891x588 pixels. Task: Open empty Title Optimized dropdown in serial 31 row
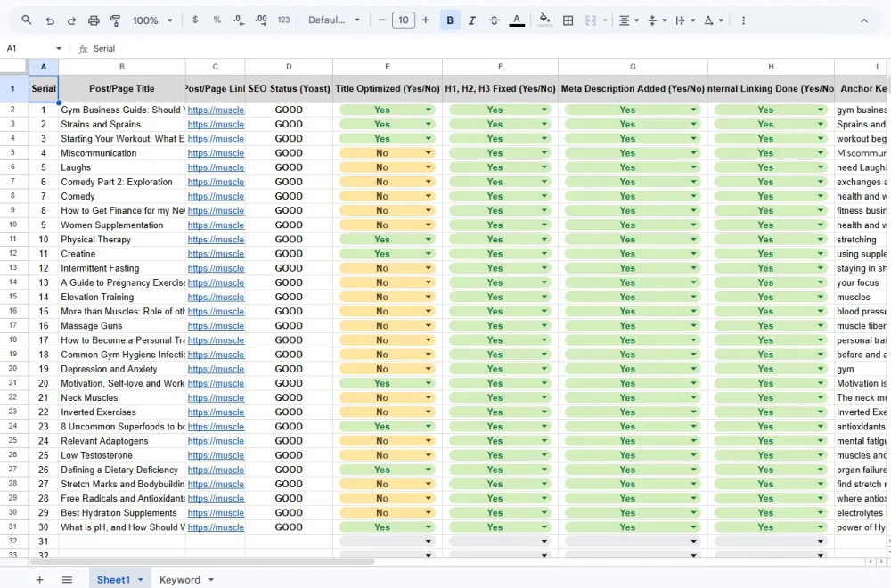pyautogui.click(x=429, y=542)
